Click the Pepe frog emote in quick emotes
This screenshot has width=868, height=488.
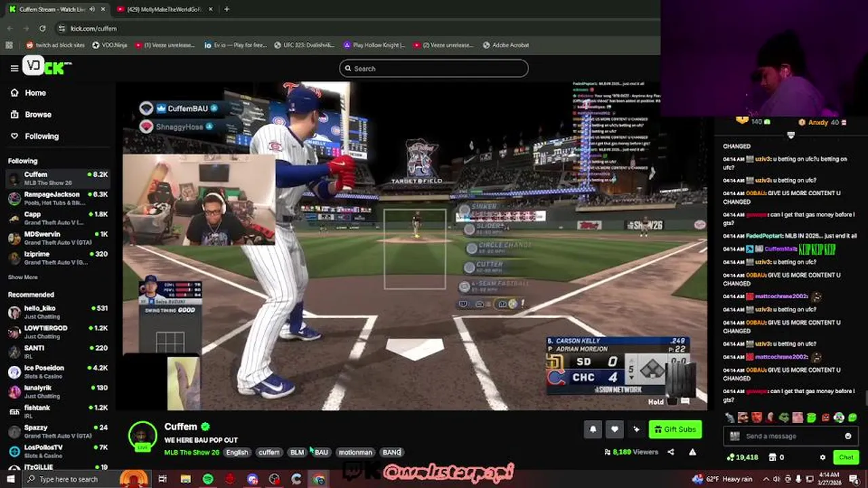pos(784,418)
